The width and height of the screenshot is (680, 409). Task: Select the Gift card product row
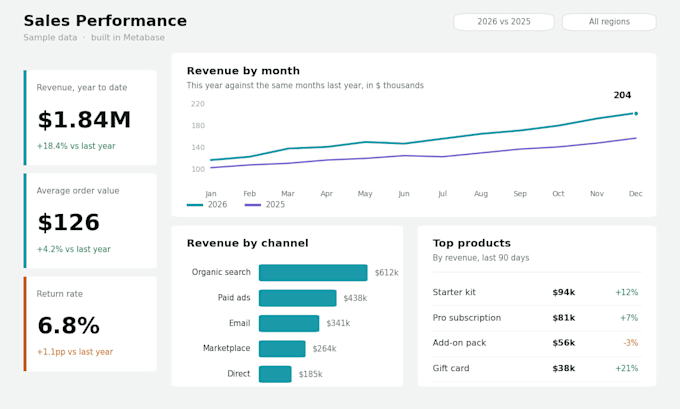pyautogui.click(x=537, y=368)
